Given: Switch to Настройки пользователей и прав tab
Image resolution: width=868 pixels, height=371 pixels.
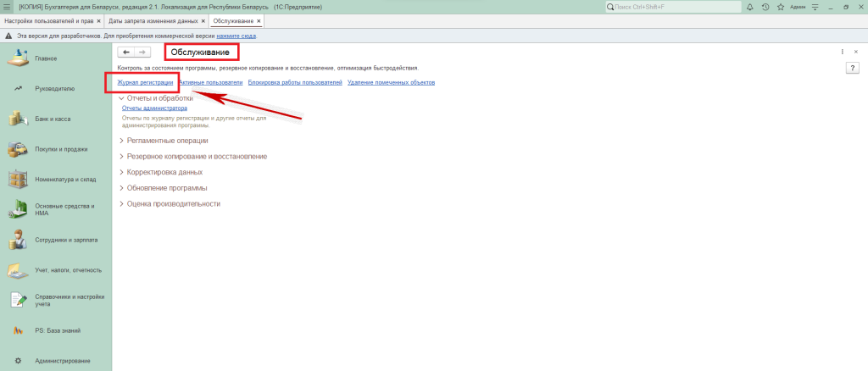Looking at the screenshot, I should coord(47,20).
